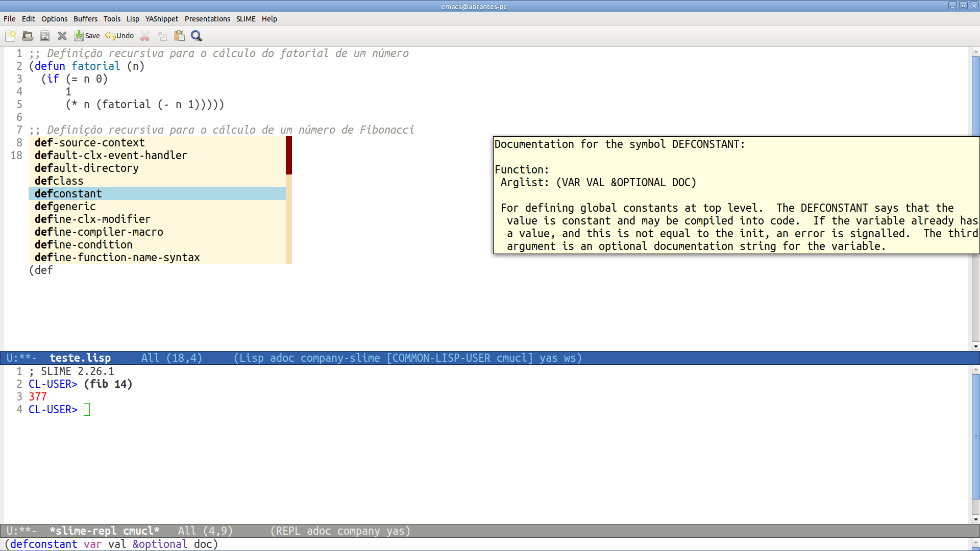Select defclass in the completion list

tap(59, 181)
